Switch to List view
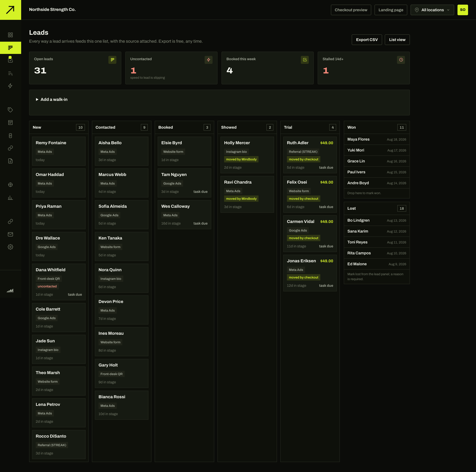The height and width of the screenshot is (472, 476). (x=397, y=40)
